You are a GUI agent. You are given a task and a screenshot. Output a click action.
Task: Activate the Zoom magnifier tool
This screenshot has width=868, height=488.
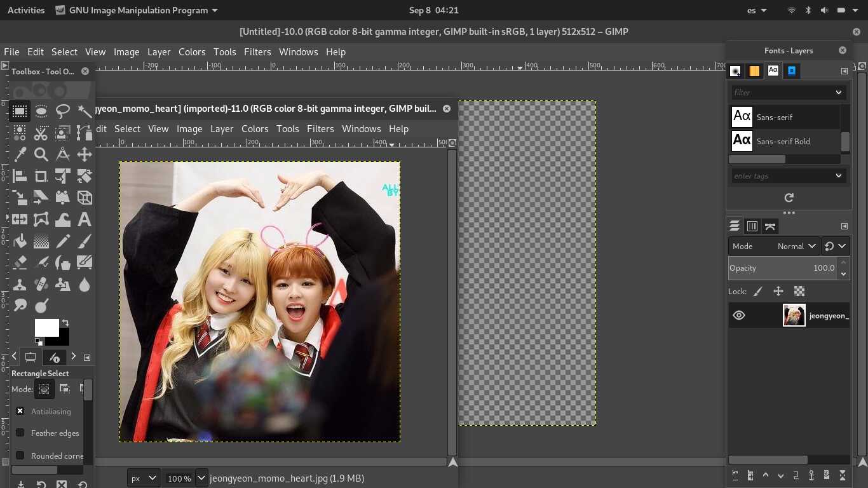tap(41, 154)
